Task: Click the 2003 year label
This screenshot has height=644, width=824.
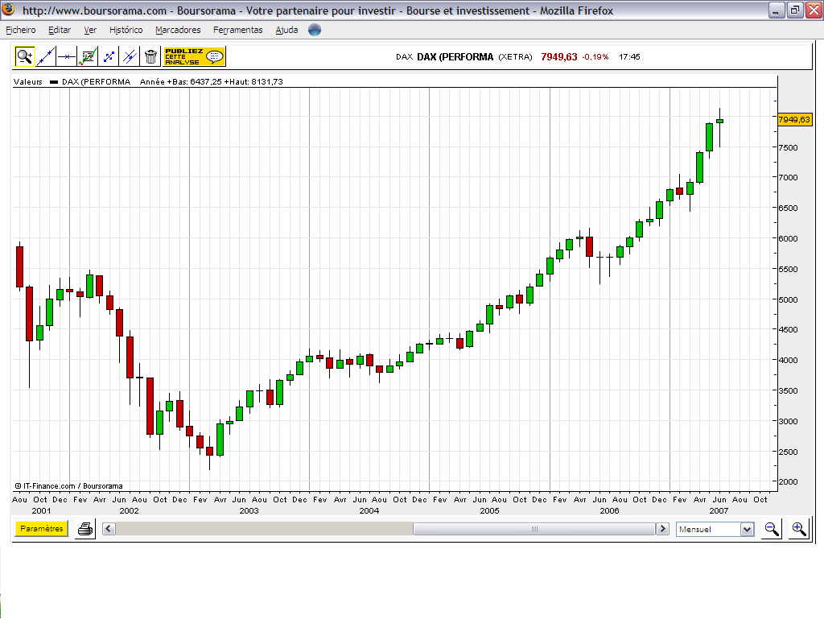Action: tap(249, 510)
